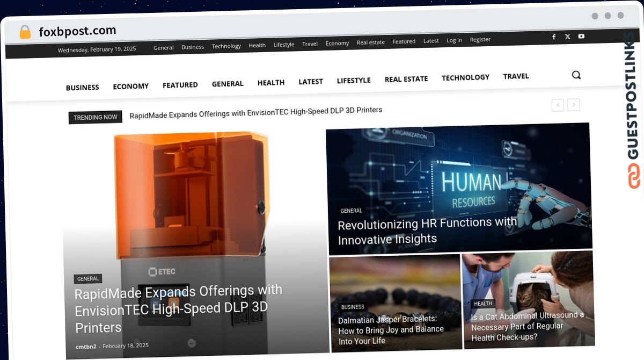Show next trending story arrow
Viewport: 644px width, 360px height.
(574, 105)
